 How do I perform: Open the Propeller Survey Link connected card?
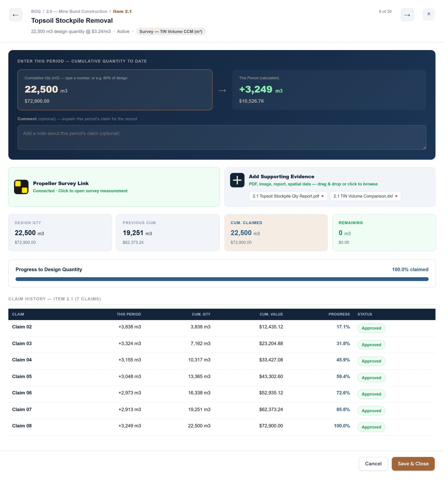[x=114, y=187]
